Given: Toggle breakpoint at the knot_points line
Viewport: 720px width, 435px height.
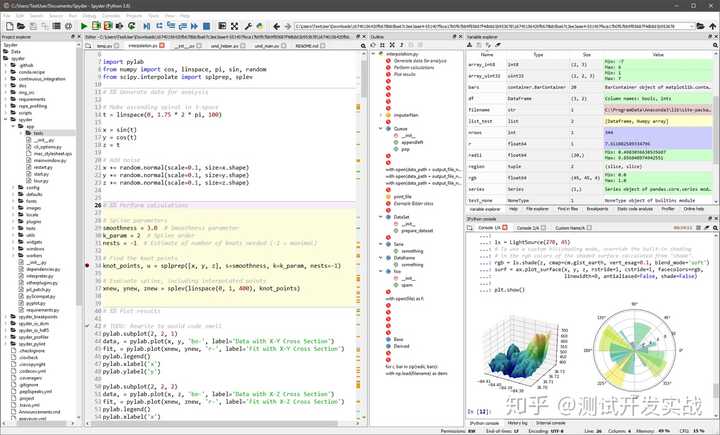Looking at the screenshot, I should (88, 266).
